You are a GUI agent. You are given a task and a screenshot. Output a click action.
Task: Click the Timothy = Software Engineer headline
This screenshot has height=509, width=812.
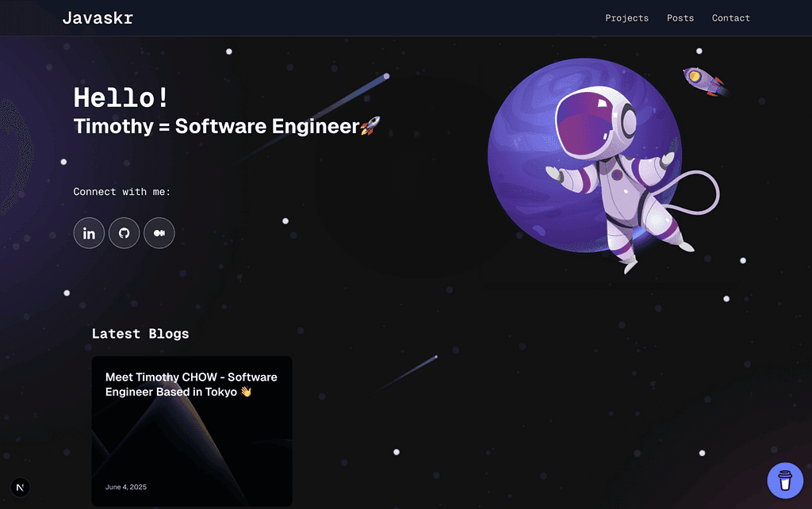click(x=227, y=126)
